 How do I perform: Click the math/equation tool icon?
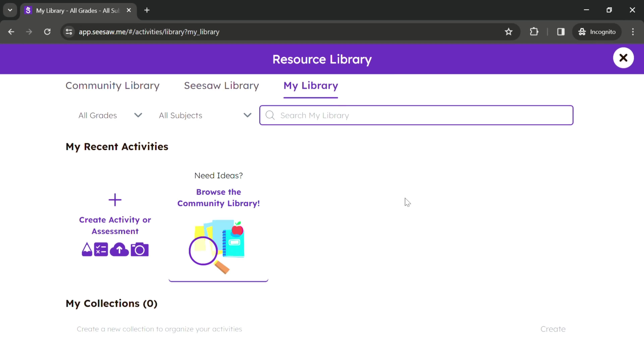point(101,250)
